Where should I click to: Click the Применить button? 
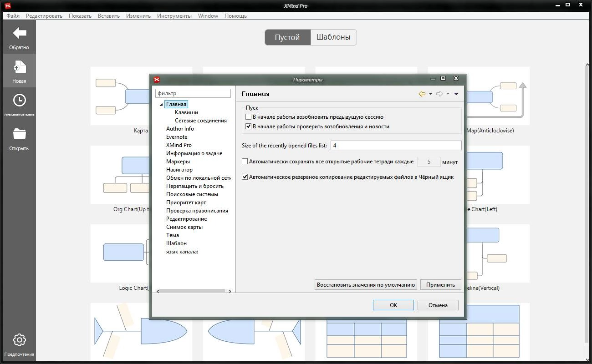[x=441, y=285]
